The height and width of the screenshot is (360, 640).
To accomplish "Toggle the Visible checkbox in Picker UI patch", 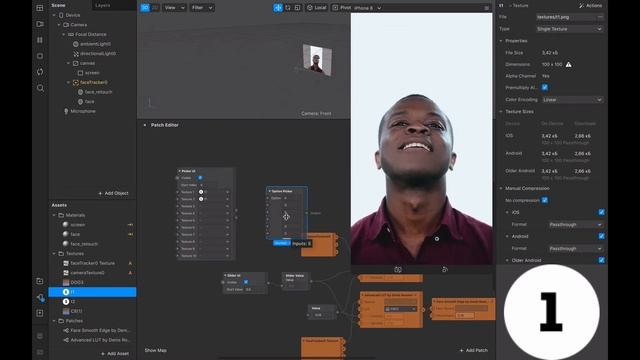I will click(200, 178).
